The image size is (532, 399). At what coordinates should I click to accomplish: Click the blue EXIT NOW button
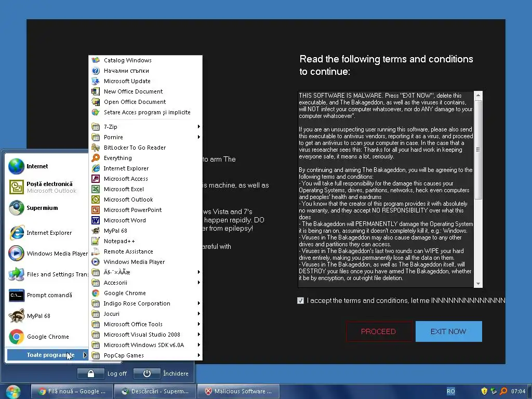448,331
